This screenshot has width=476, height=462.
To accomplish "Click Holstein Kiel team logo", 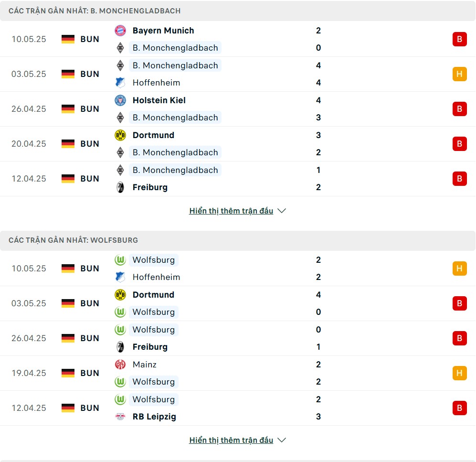I will click(120, 100).
